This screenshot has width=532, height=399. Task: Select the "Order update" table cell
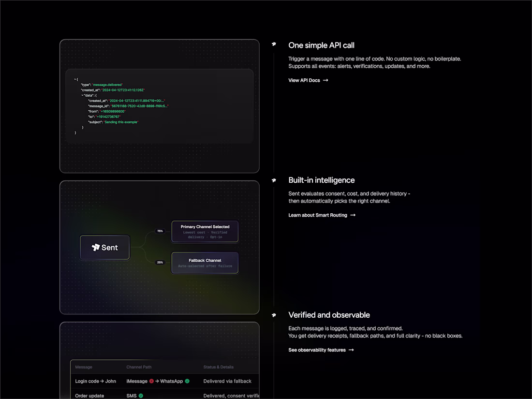[x=89, y=396]
